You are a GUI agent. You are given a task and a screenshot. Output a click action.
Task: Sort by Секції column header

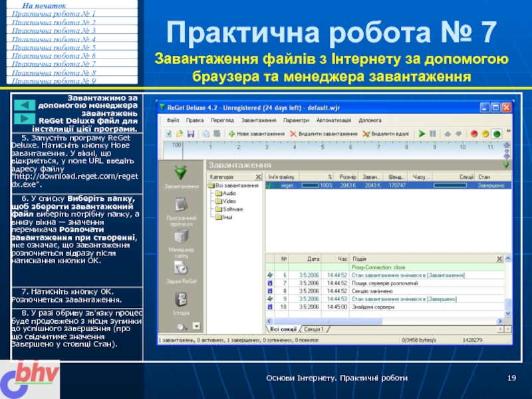click(454, 177)
